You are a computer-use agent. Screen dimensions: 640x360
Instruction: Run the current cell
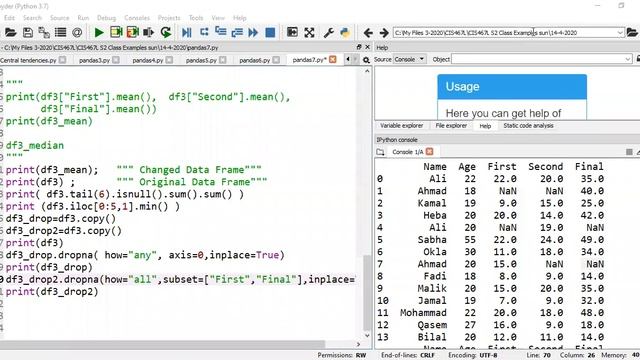116,32
